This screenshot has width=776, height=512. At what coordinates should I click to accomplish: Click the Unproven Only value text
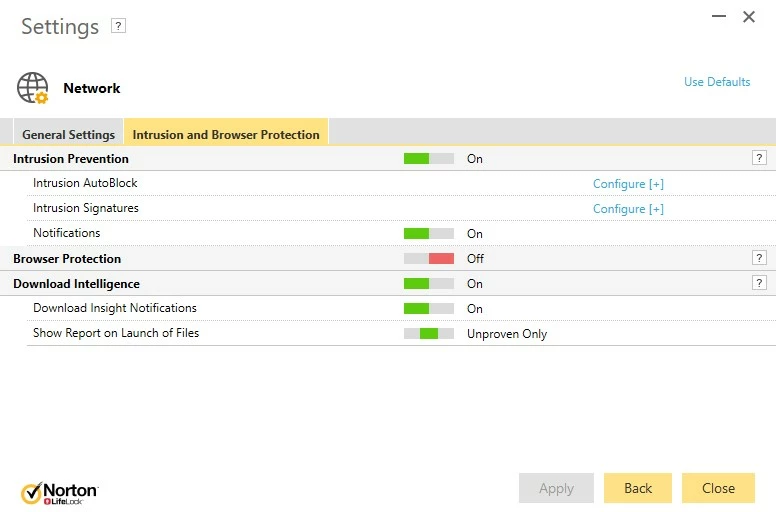(507, 334)
